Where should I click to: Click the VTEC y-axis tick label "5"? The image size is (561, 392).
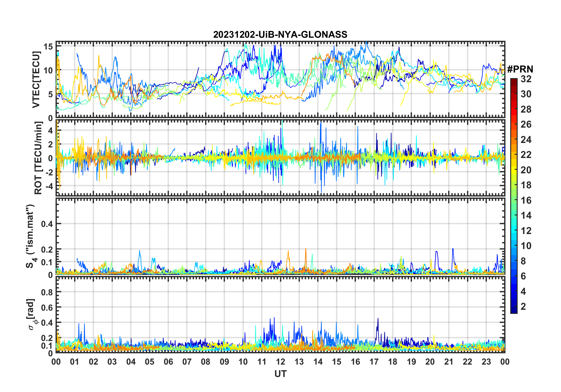(51, 94)
